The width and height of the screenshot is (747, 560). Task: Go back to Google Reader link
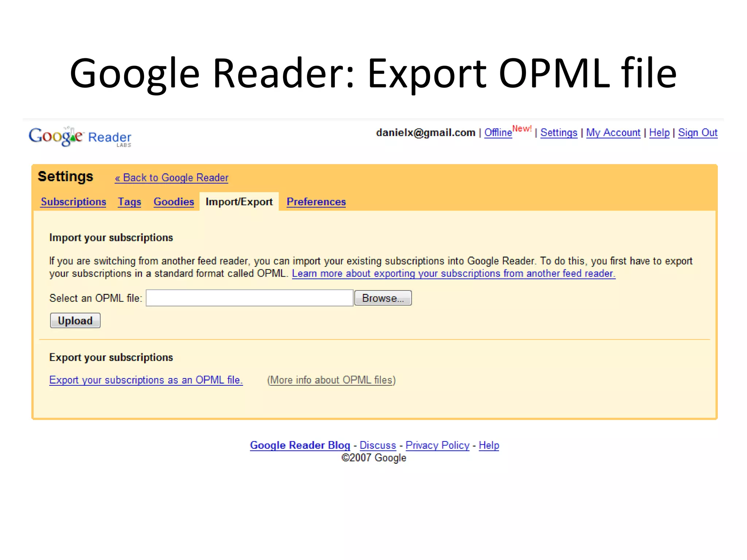[171, 178]
